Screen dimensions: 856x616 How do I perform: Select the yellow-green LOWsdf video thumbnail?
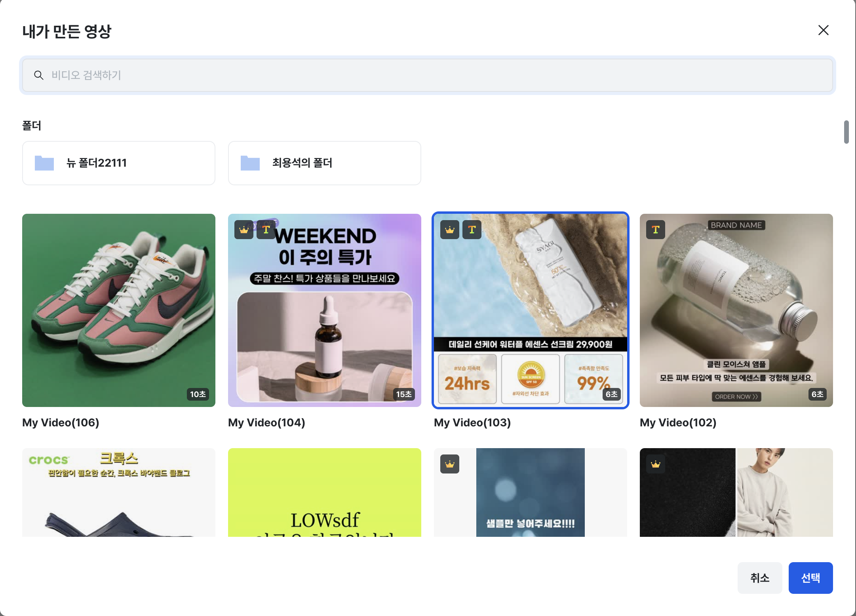coord(325,492)
